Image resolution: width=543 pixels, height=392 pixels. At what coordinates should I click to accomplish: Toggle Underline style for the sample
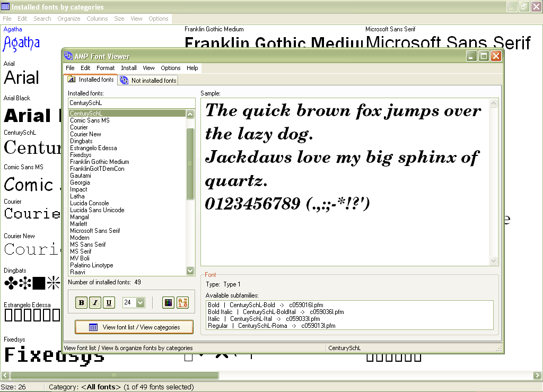tap(109, 302)
